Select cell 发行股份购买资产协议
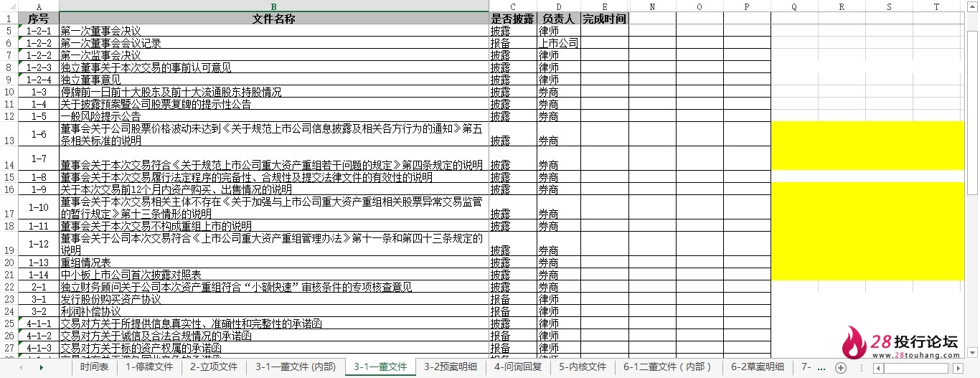The image size is (980, 378). tap(274, 299)
